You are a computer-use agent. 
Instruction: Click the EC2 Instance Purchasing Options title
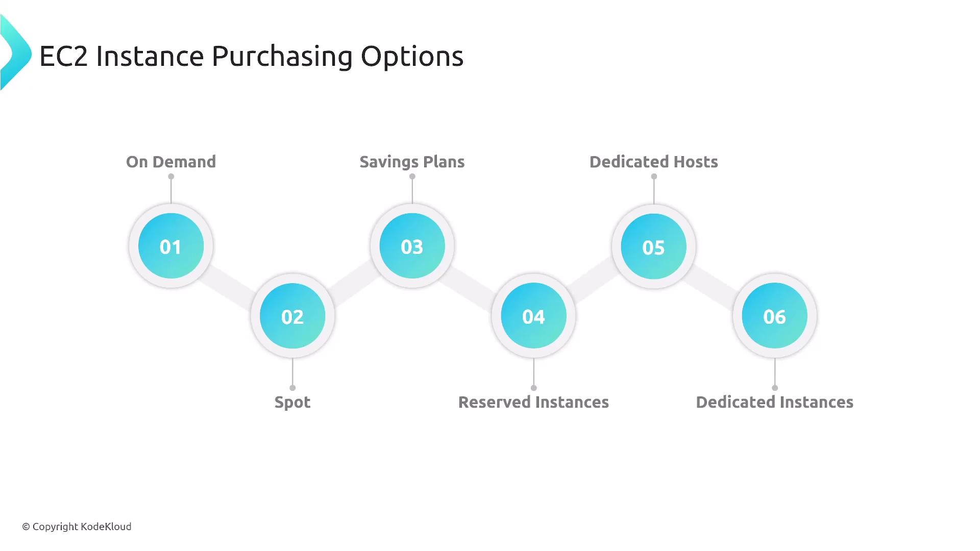point(251,56)
